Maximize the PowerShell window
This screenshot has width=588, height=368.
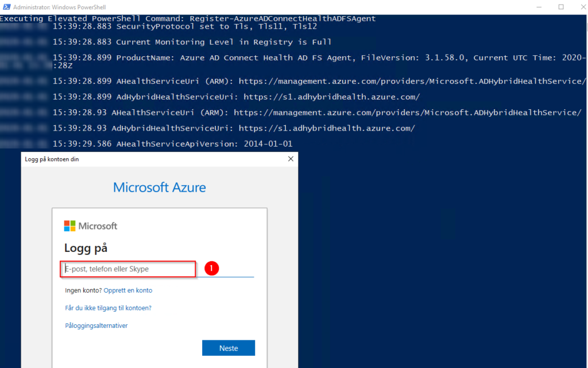(x=561, y=7)
